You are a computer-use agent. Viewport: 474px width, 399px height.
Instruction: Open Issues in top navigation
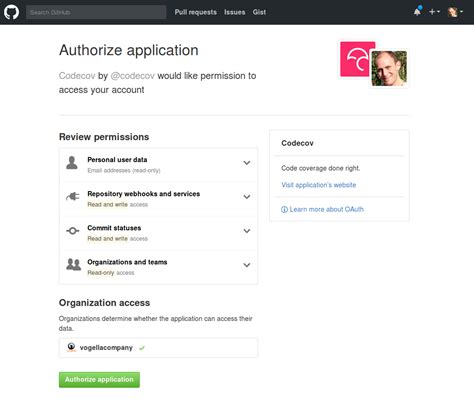pyautogui.click(x=235, y=12)
